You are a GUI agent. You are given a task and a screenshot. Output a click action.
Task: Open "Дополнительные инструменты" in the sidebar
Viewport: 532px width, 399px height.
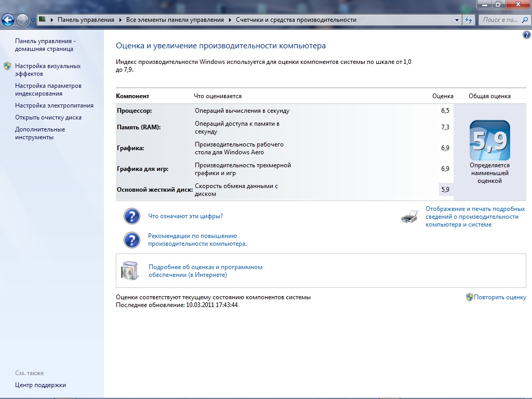coord(40,133)
